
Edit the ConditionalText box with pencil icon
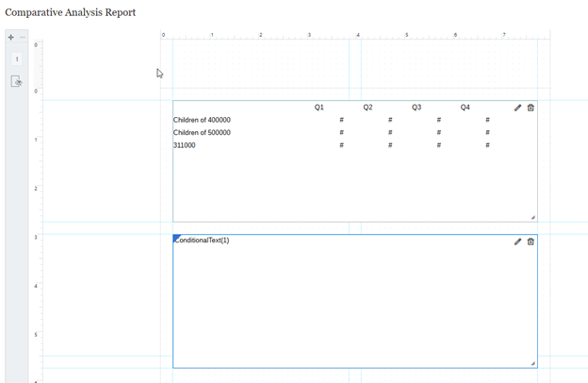[517, 241]
